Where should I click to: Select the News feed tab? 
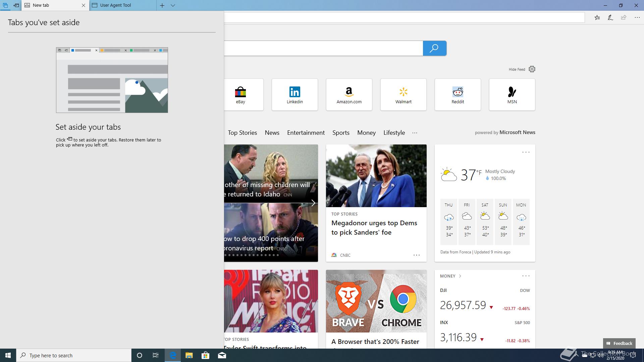coord(272,133)
